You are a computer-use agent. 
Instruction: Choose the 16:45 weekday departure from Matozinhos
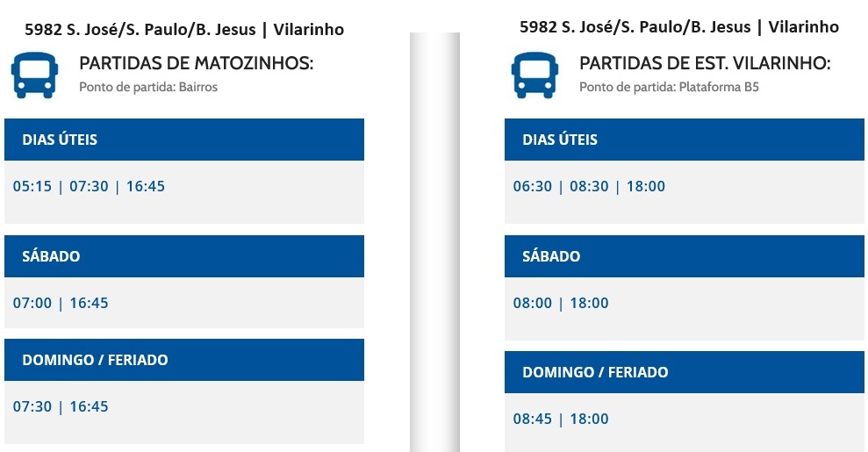coord(146,186)
